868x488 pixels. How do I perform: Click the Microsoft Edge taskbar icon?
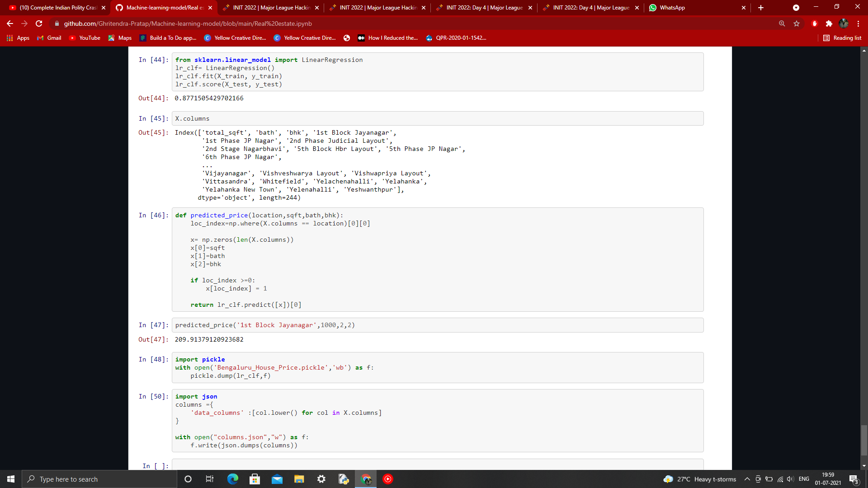233,479
